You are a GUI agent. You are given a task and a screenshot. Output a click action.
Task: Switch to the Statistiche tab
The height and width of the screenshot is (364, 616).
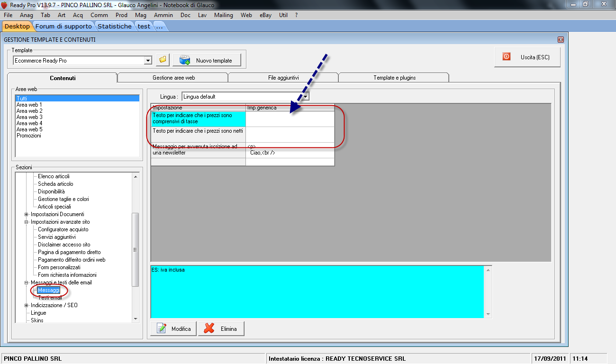pos(115,26)
